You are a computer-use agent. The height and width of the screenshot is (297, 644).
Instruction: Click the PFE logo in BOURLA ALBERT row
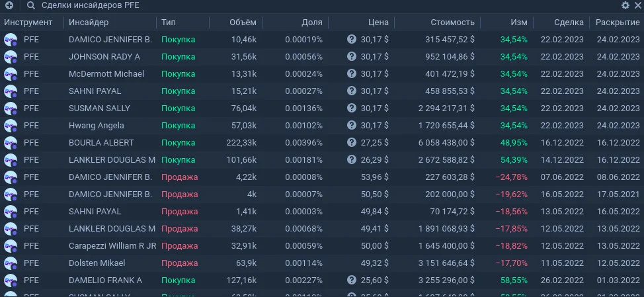(11, 142)
